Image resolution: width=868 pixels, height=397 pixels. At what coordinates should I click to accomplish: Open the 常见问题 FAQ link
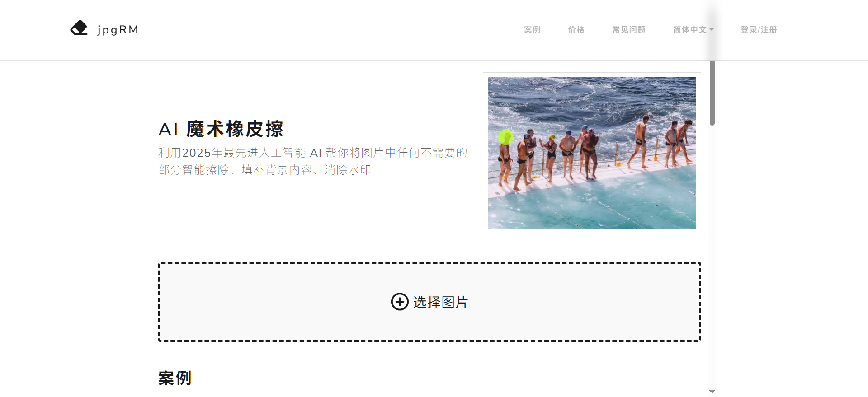[628, 30]
